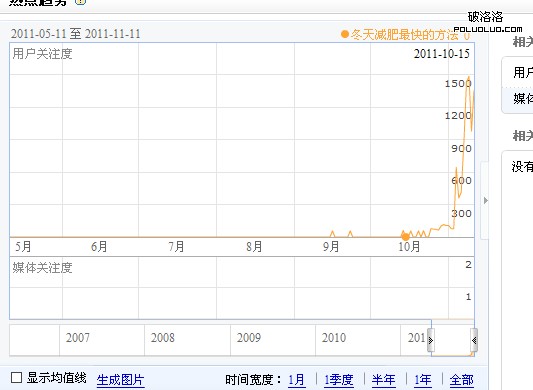The image size is (533, 390).
Task: Enable the 显示均值线 checkbox
Action: click(x=16, y=378)
